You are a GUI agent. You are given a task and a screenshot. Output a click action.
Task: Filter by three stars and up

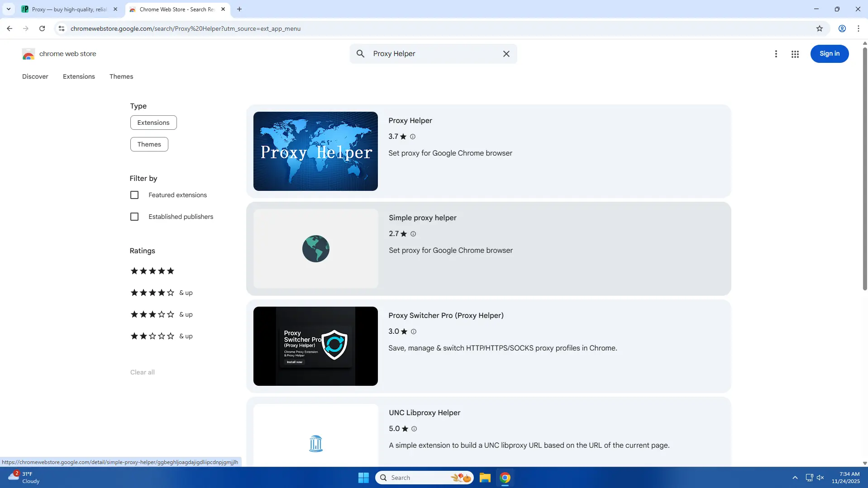[162, 314]
